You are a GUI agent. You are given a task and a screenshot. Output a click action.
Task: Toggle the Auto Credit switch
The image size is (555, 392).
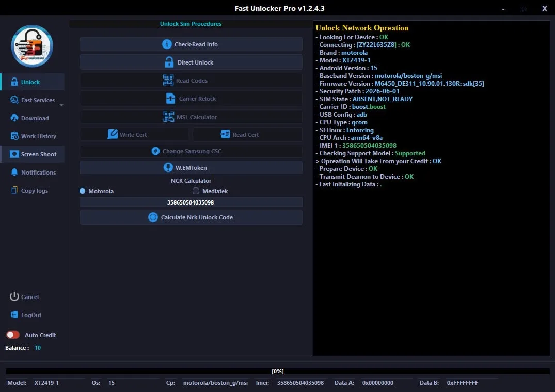coord(13,335)
